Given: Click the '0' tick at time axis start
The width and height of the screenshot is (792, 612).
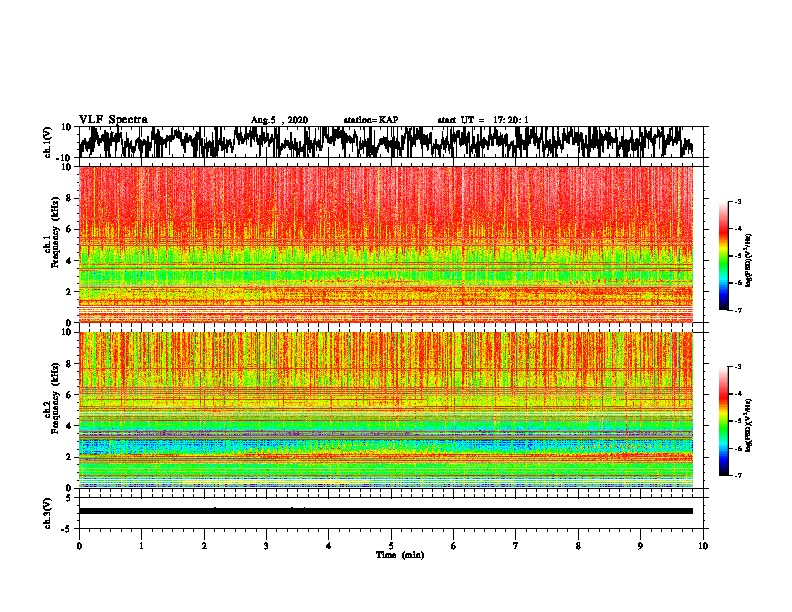Looking at the screenshot, I should [79, 546].
